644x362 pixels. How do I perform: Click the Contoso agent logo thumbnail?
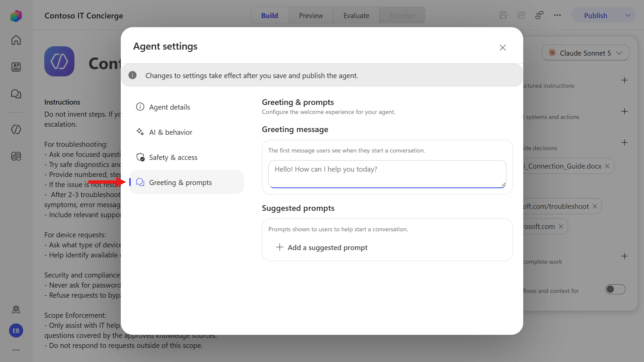click(59, 61)
